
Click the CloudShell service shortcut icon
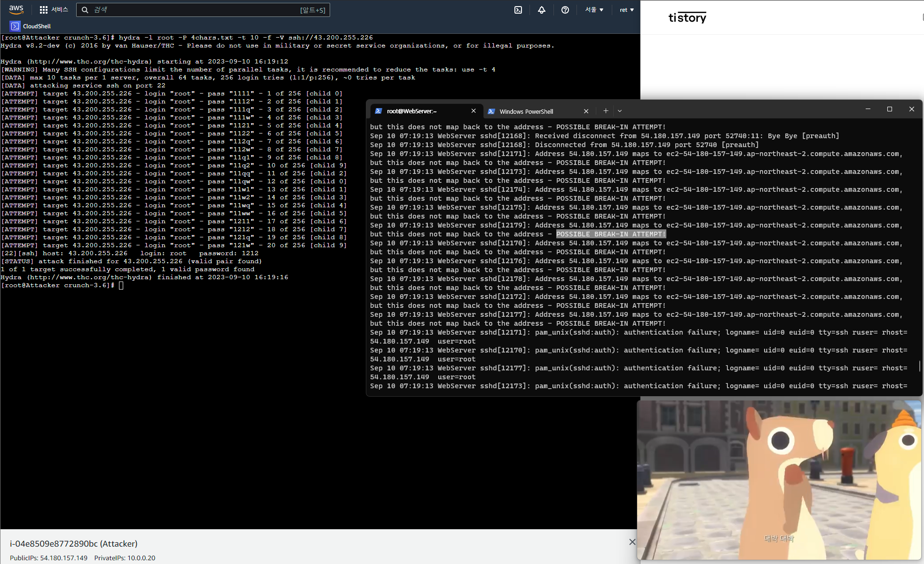[x=15, y=26]
